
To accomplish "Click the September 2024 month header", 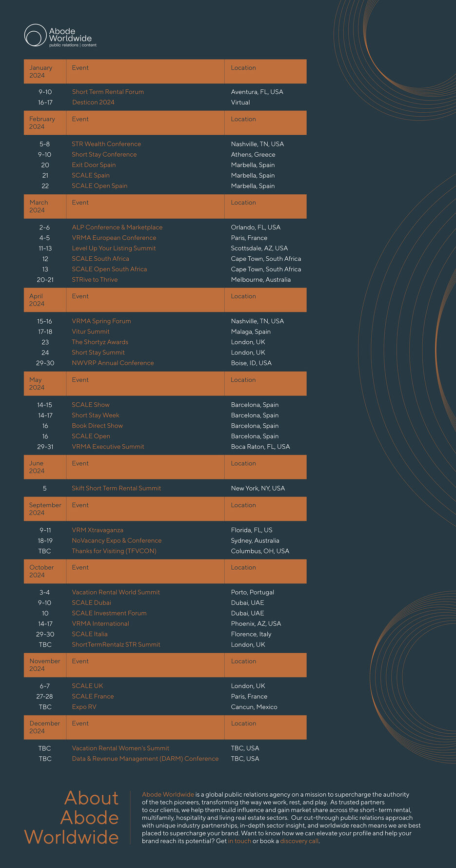I will 45,509.
